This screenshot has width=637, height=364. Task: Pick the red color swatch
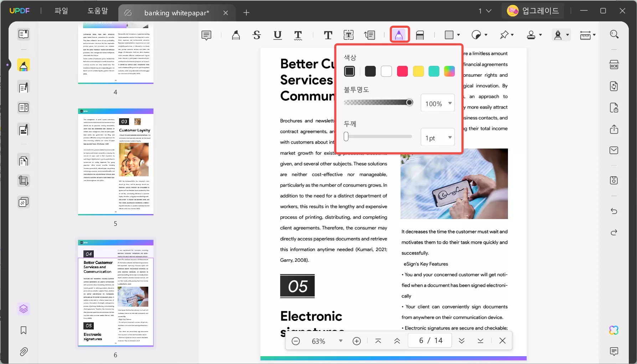coord(402,71)
